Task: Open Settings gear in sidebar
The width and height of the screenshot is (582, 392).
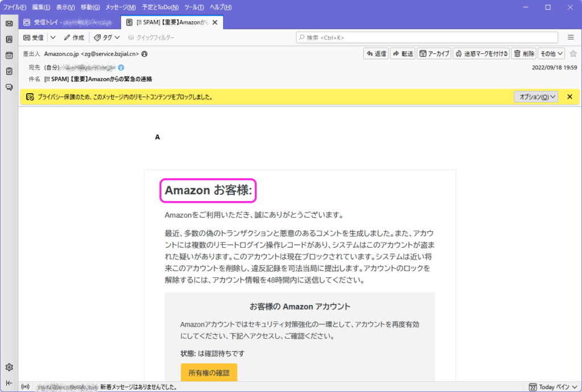Action: tap(9, 367)
